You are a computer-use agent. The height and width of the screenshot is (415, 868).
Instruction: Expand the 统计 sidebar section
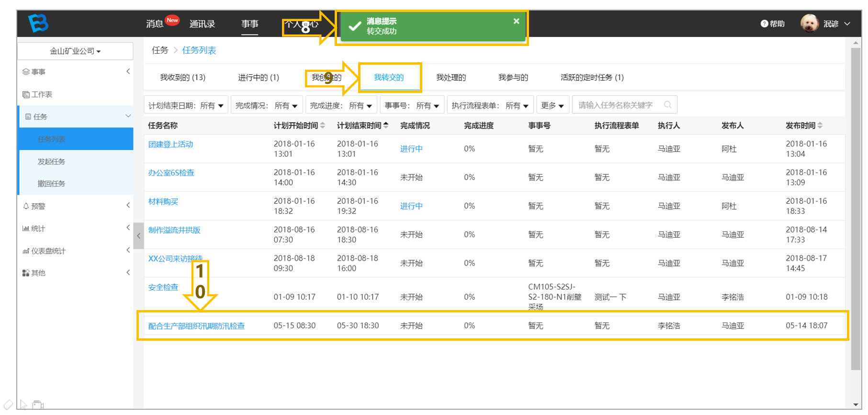pyautogui.click(x=75, y=228)
